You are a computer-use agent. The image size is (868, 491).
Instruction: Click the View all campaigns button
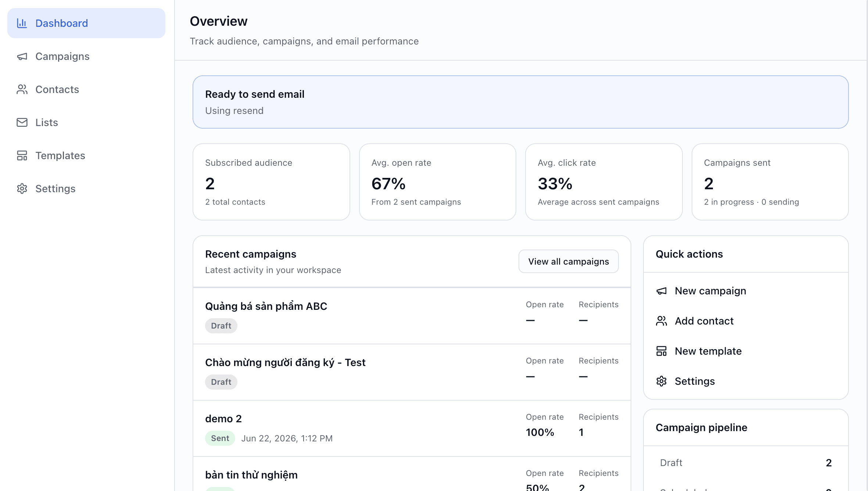[568, 261]
